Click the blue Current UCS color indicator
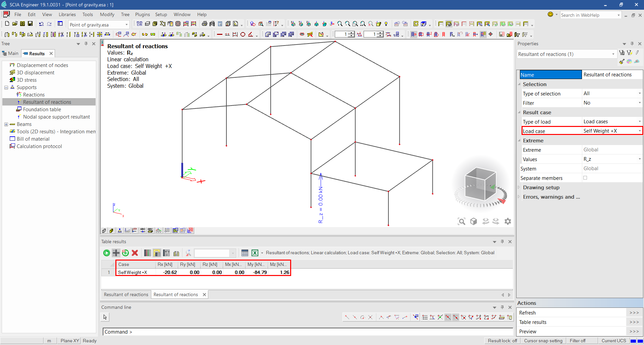 coord(633,341)
